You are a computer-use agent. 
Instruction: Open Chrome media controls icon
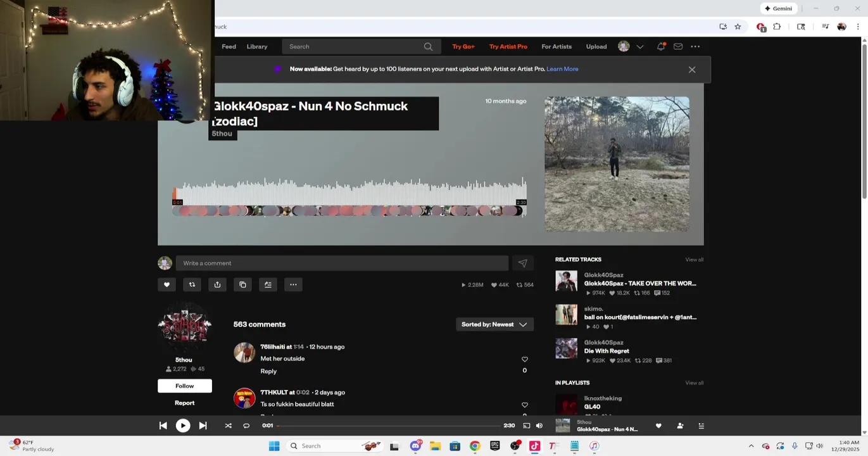(825, 27)
